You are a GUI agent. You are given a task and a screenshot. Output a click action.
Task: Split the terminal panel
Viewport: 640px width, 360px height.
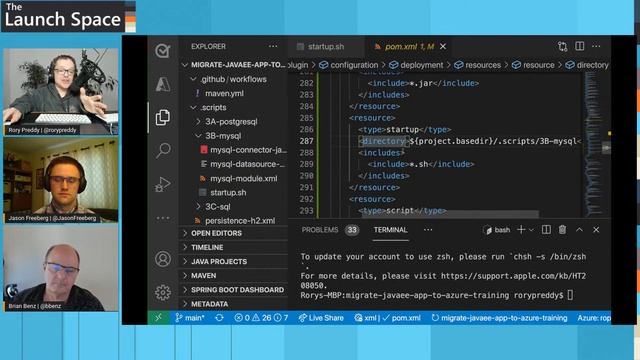[546, 230]
